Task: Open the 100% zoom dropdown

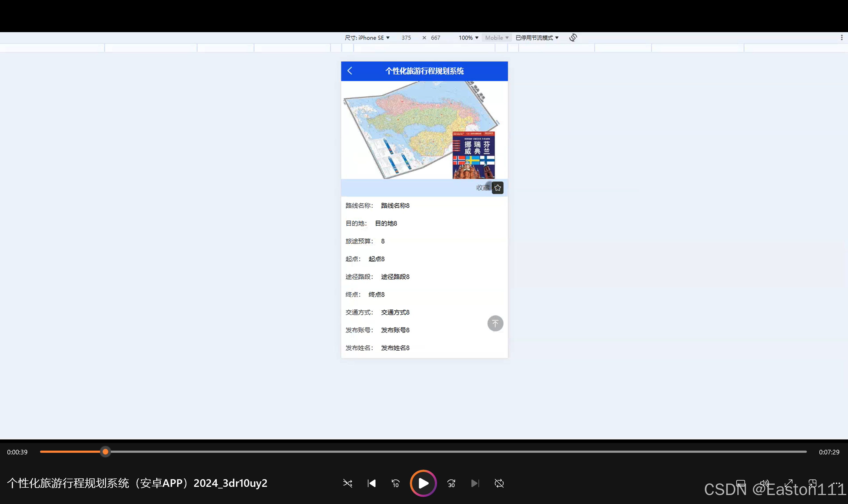Action: click(468, 38)
